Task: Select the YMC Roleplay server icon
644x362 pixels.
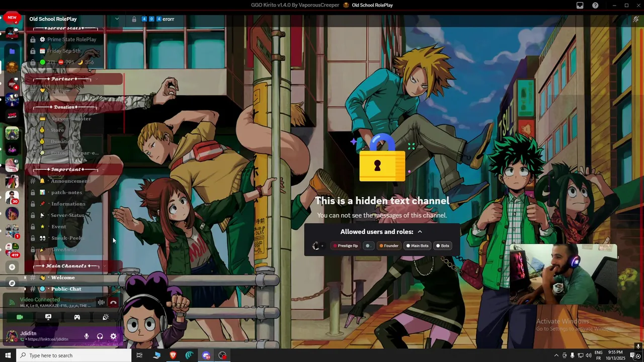Action: [x=12, y=116]
